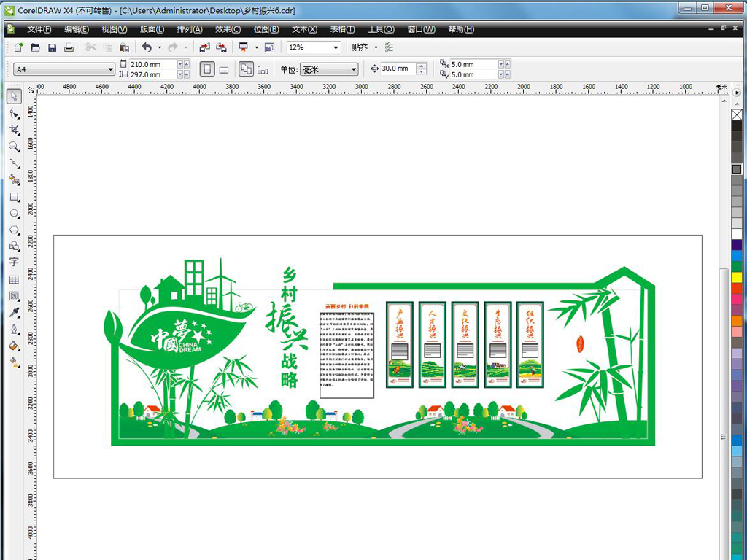Viewport: 747px width, 560px height.
Task: Click the 贴齐 snap button
Action: coord(360,47)
